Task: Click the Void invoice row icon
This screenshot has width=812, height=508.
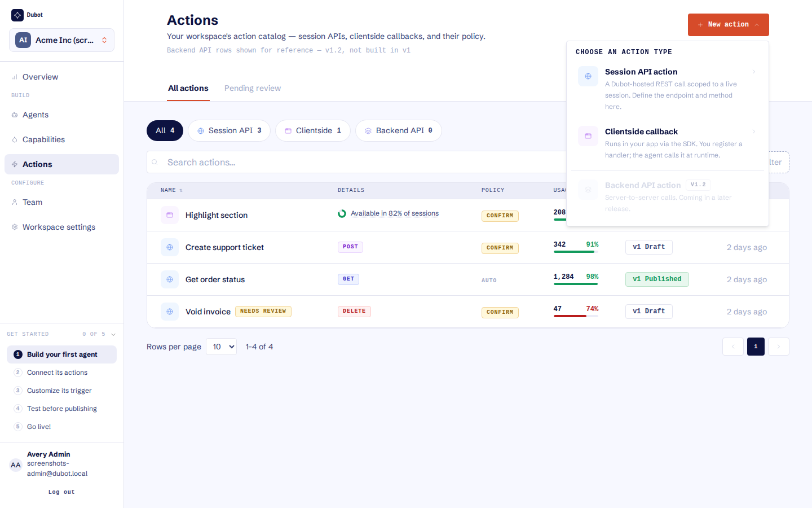Action: tap(170, 312)
